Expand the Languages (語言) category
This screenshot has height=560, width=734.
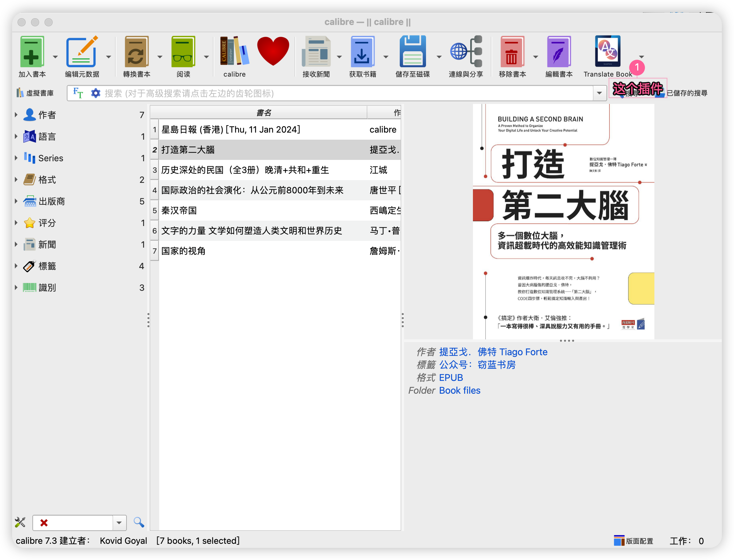pos(16,136)
